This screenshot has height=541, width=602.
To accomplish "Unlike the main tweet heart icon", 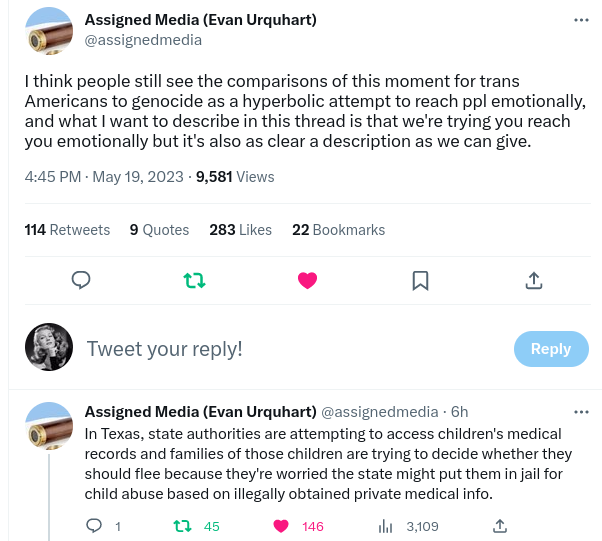I will click(308, 281).
